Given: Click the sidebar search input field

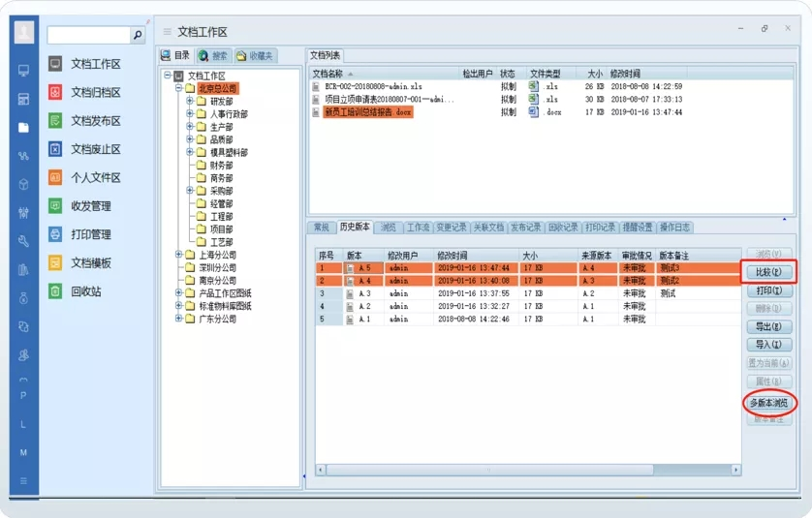Looking at the screenshot, I should click(x=87, y=35).
